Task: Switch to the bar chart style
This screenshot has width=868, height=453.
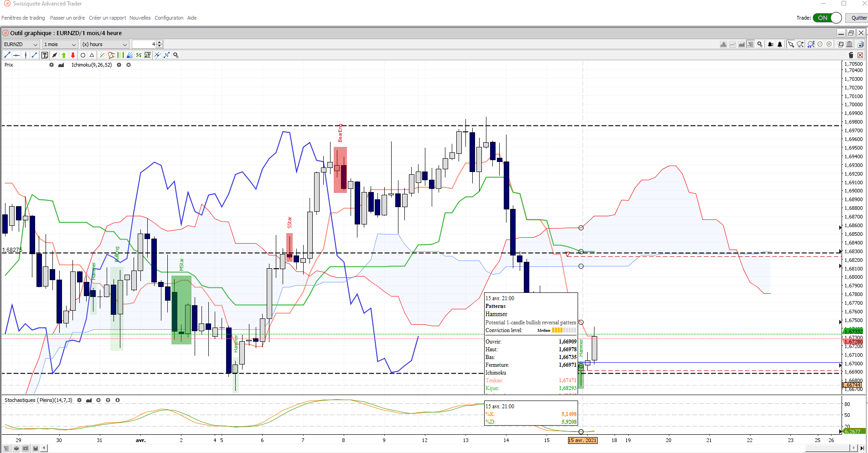Action: (723, 44)
